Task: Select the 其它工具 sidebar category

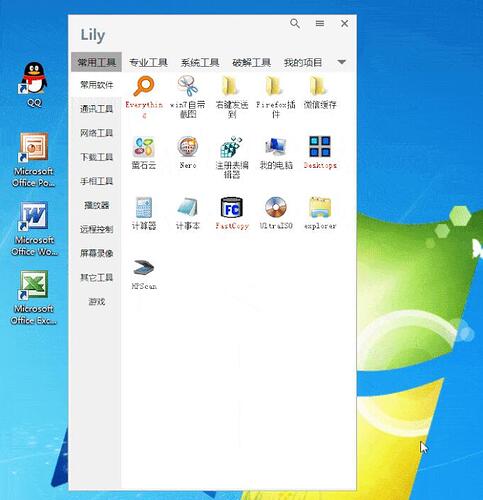Action: tap(96, 278)
